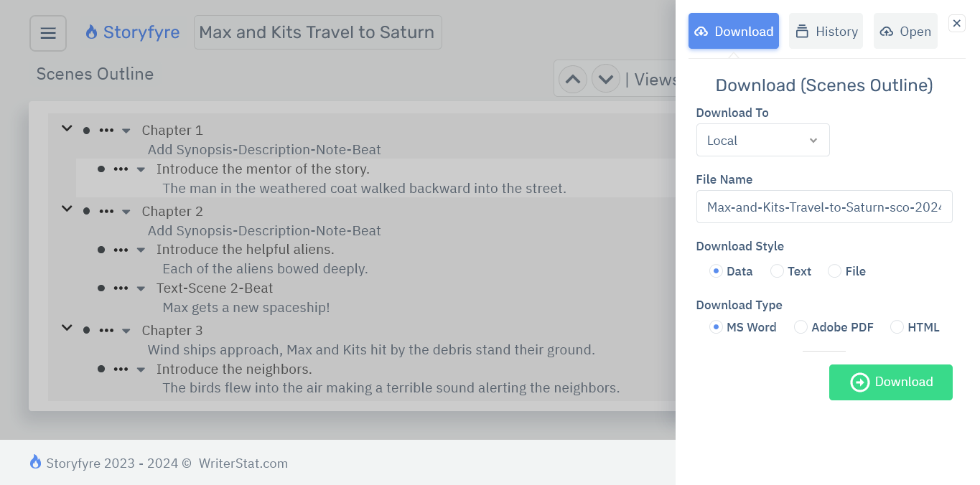
Task: Click the bullet icon beside the helpful aliens scene
Action: pyautogui.click(x=102, y=250)
